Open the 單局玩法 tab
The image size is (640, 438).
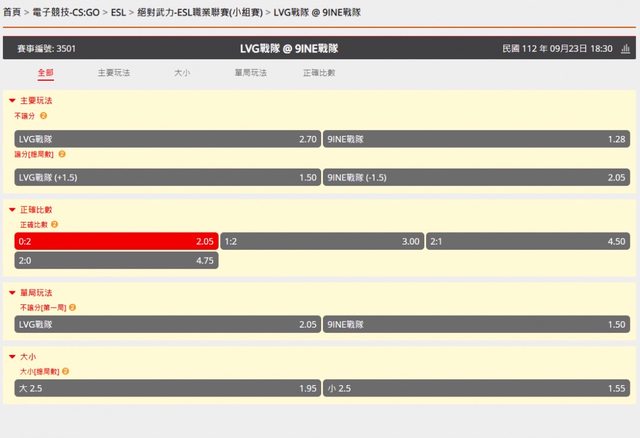click(250, 73)
